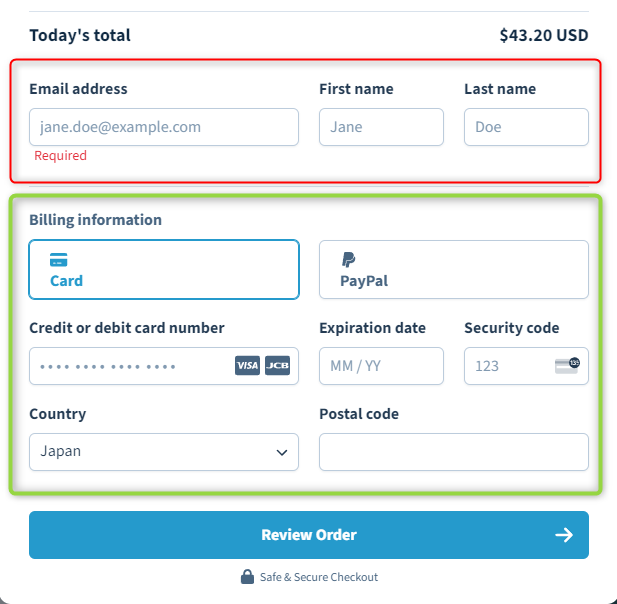Click the Safe & Secure Checkout text

(318, 577)
